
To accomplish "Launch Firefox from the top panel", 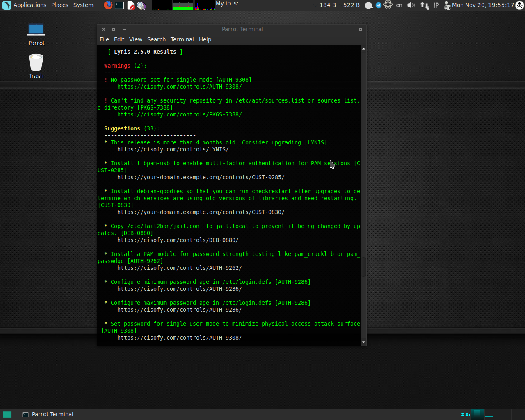I will click(x=107, y=5).
